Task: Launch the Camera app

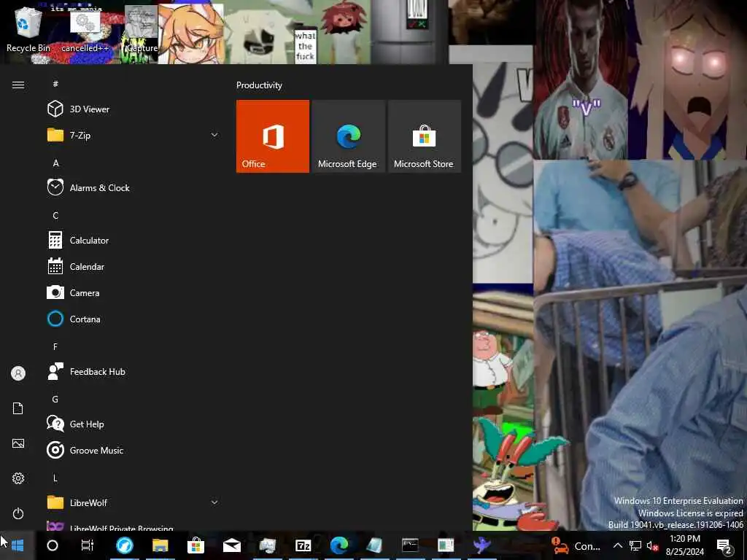Action: [x=133, y=292]
